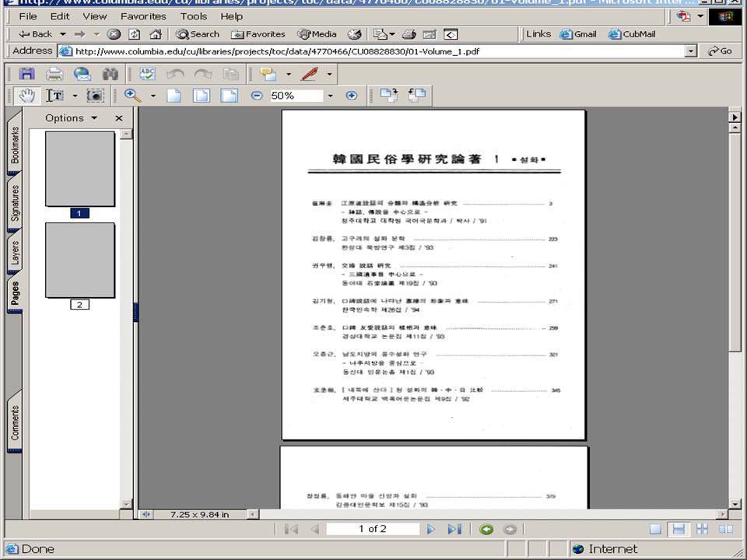Image resolution: width=747 pixels, height=560 pixels.
Task: Open Search with the binoculars icon
Action: tap(110, 74)
